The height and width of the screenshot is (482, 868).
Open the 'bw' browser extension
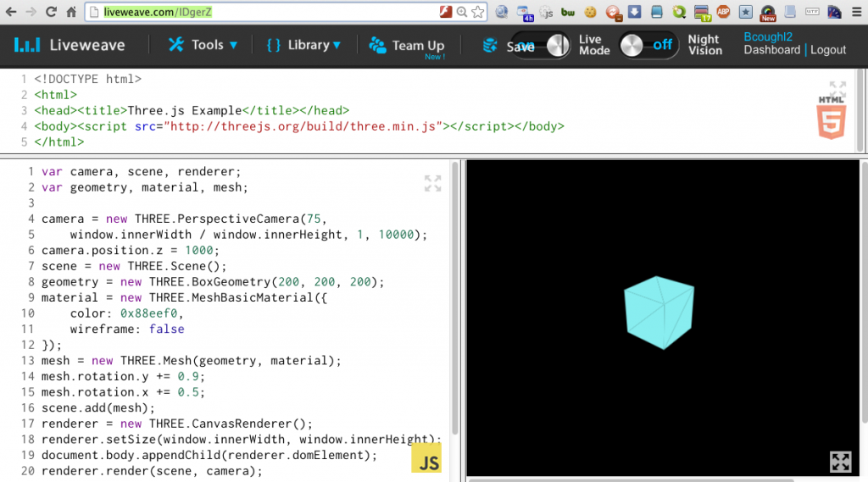(x=568, y=12)
